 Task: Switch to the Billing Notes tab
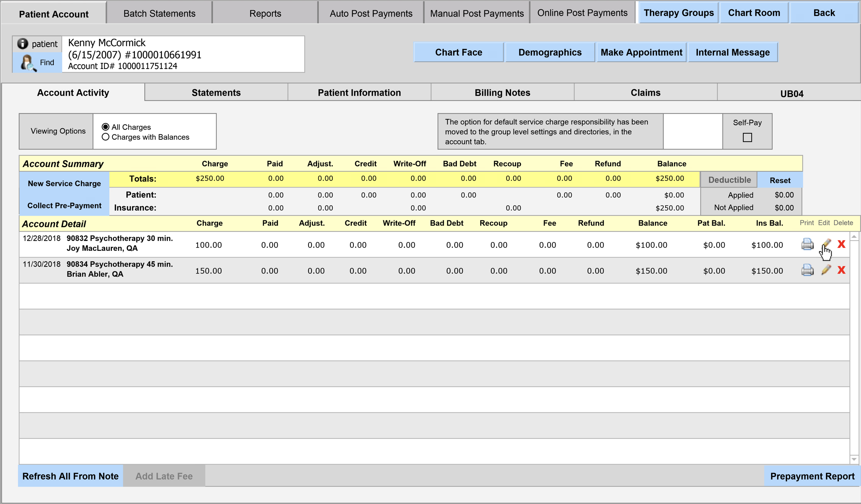point(502,93)
